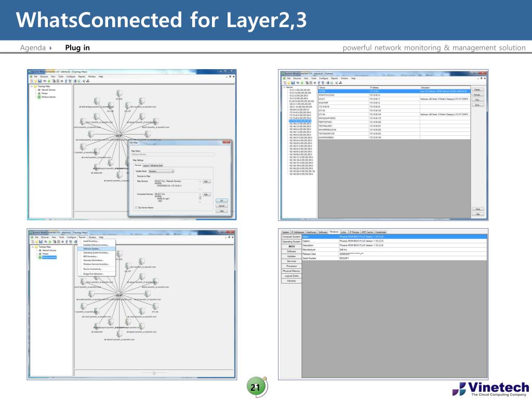
Task: Choose Asset Inventory from the Reports menu
Action: 90,241
